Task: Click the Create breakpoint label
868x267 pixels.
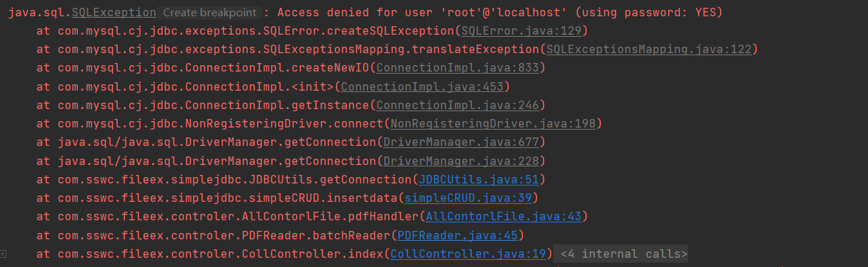Action: (x=210, y=13)
